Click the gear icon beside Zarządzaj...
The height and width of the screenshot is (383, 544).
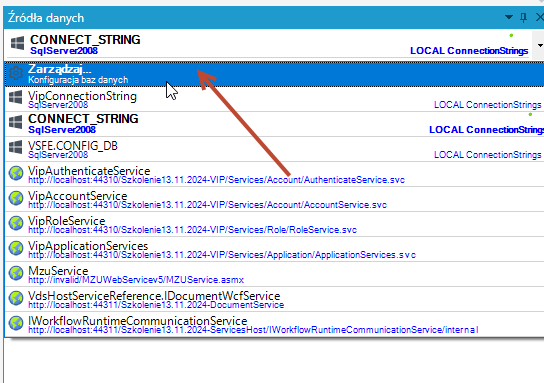(16, 73)
